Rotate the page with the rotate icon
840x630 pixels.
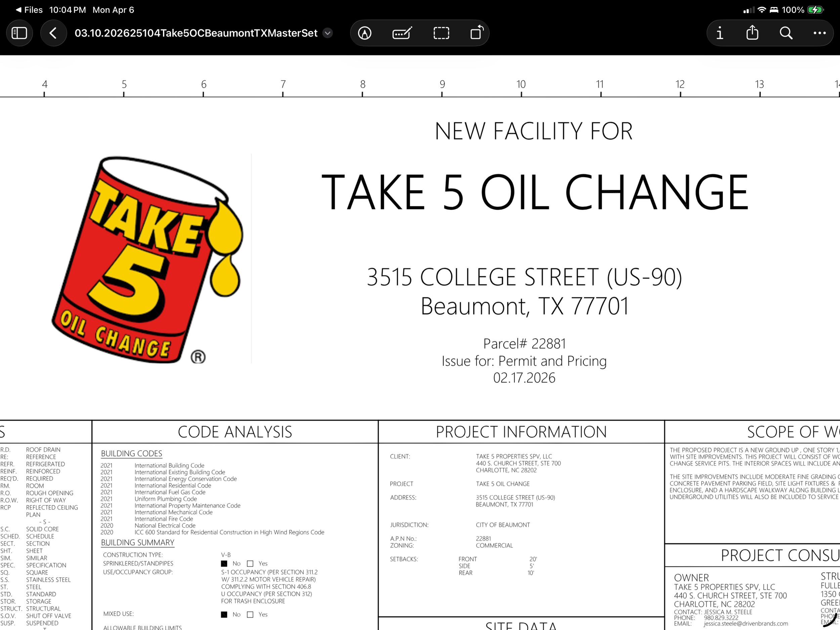click(477, 33)
